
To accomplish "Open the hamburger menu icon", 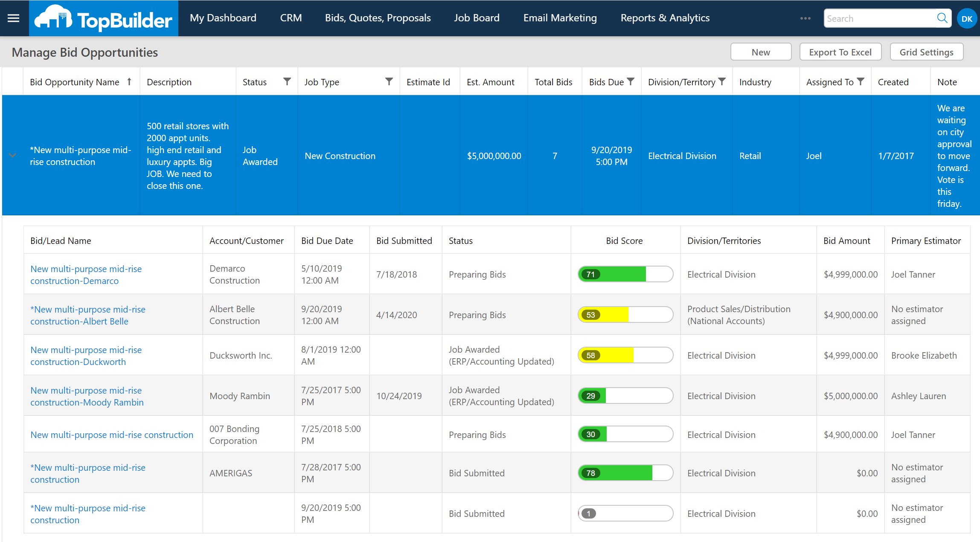I will pyautogui.click(x=14, y=18).
